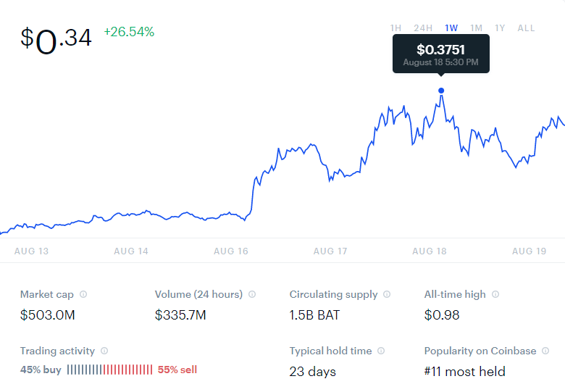Select the 1W time range
Image resolution: width=565 pixels, height=392 pixels.
[x=451, y=28]
